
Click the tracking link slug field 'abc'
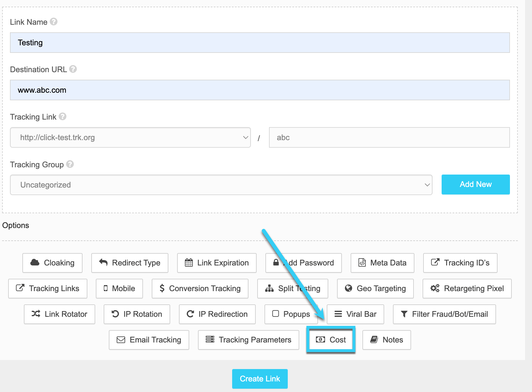[x=389, y=137]
